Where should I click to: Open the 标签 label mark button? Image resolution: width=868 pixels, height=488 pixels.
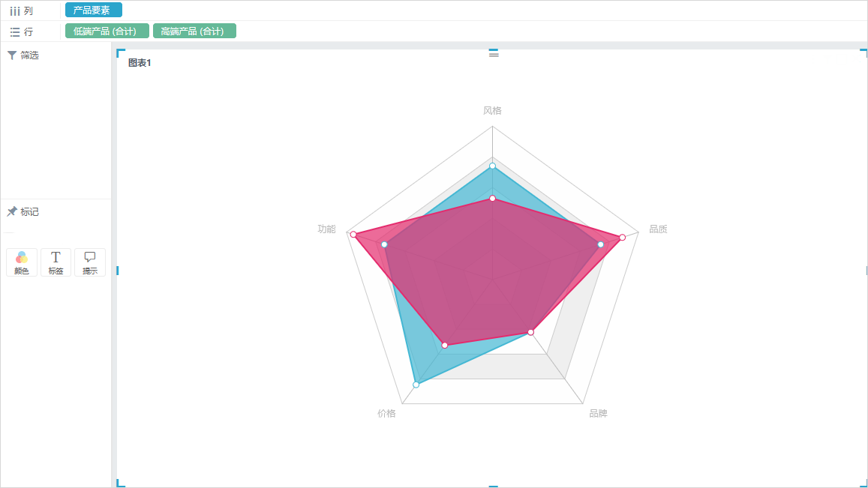56,262
